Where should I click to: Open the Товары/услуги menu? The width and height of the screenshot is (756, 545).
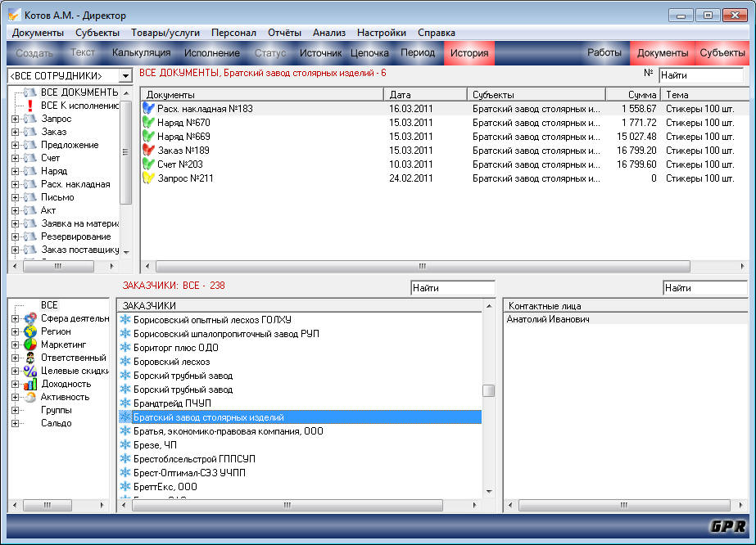(x=164, y=33)
